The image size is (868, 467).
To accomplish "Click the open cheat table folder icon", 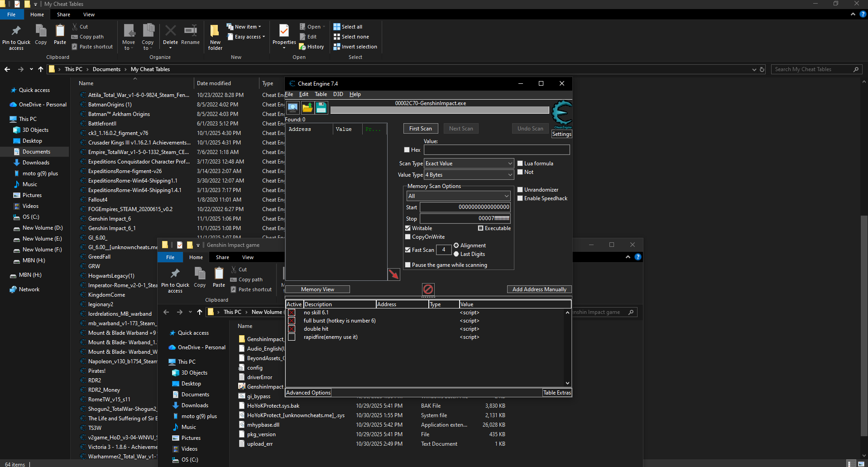I will pos(307,108).
